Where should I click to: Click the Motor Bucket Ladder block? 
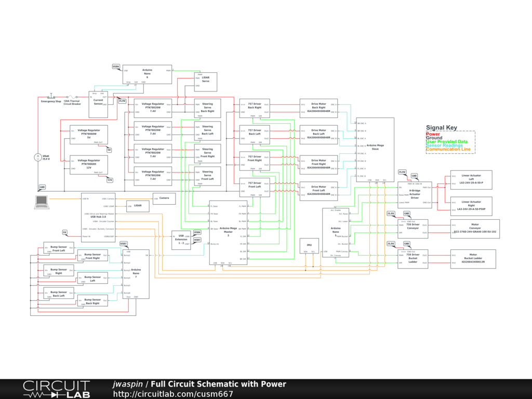tap(473, 259)
